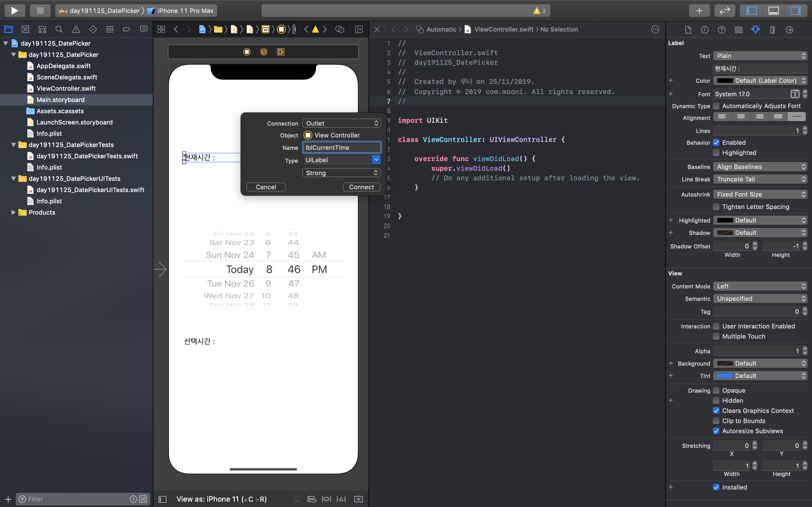Toggle the Navigator panel visibility
This screenshot has width=812, height=507.
click(x=752, y=10)
